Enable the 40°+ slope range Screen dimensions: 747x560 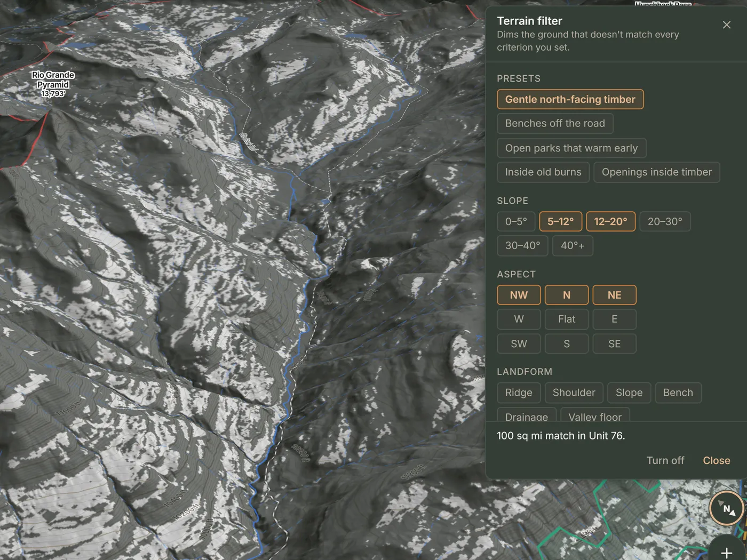coord(573,245)
